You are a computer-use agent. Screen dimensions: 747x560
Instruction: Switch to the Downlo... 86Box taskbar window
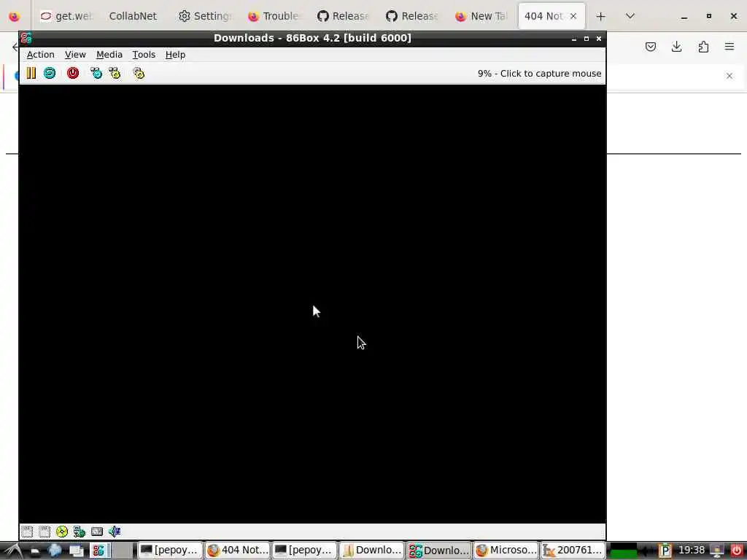click(x=438, y=551)
